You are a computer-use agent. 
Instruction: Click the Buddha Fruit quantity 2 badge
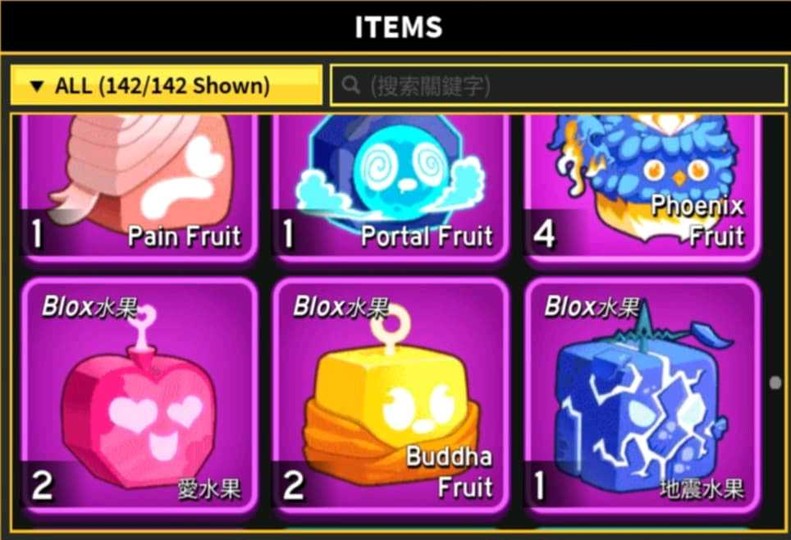(x=293, y=485)
